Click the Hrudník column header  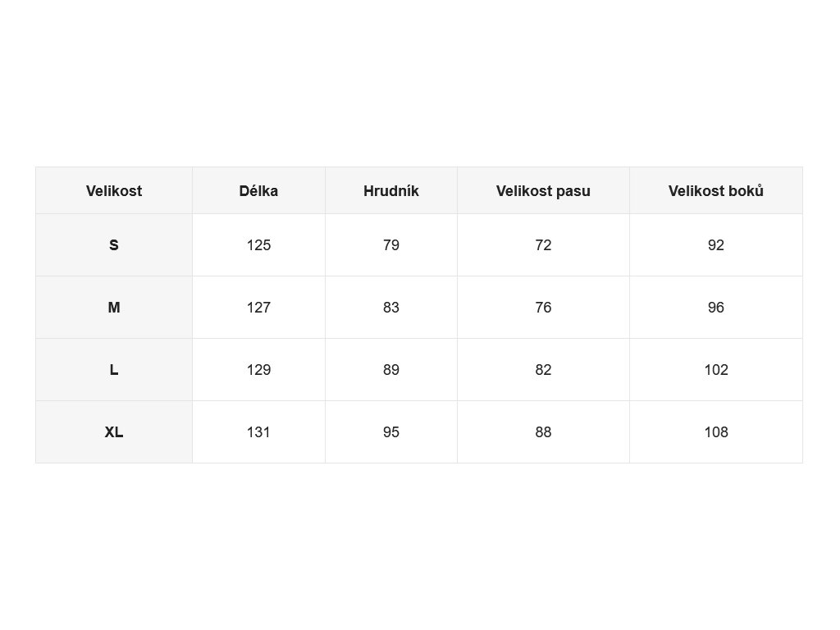coord(391,190)
